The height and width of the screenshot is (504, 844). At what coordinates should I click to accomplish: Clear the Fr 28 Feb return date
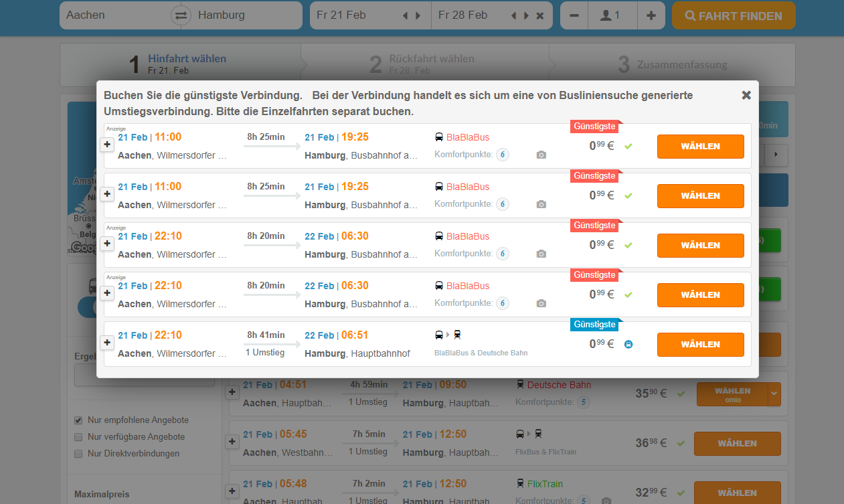[x=540, y=15]
